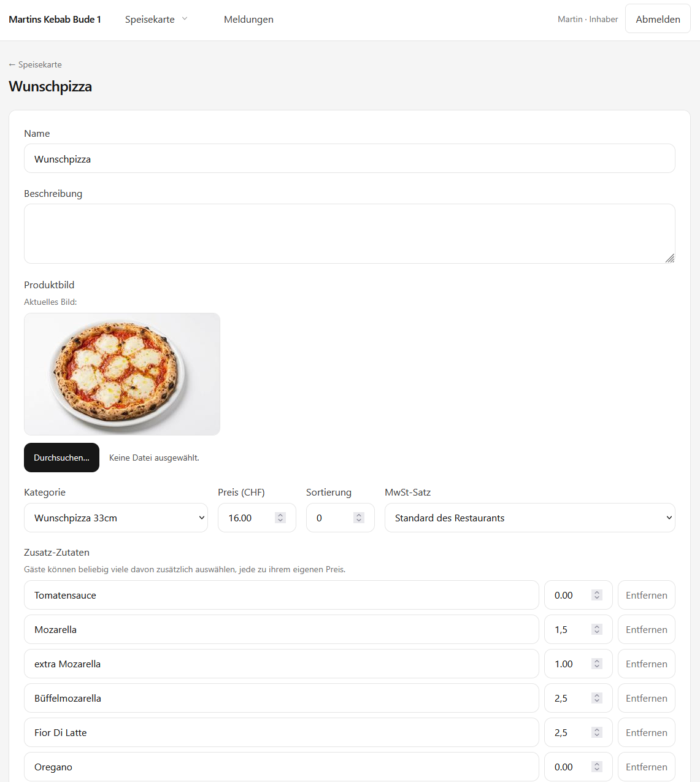Click the Preis (CHF) field showing 16.00
700x782 pixels.
coord(257,518)
